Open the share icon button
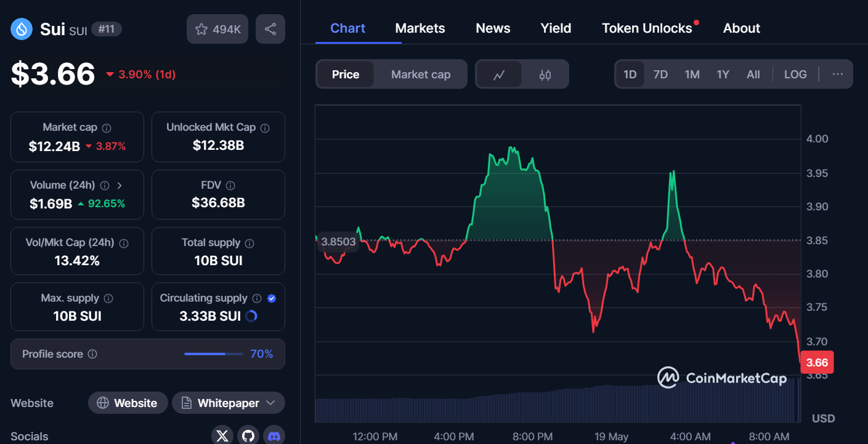This screenshot has width=868, height=444. pyautogui.click(x=270, y=29)
